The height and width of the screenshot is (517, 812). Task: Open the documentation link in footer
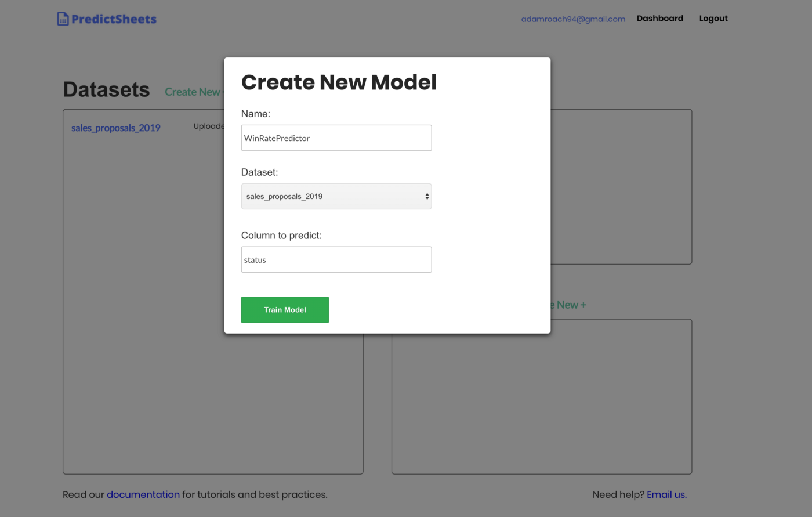[143, 494]
